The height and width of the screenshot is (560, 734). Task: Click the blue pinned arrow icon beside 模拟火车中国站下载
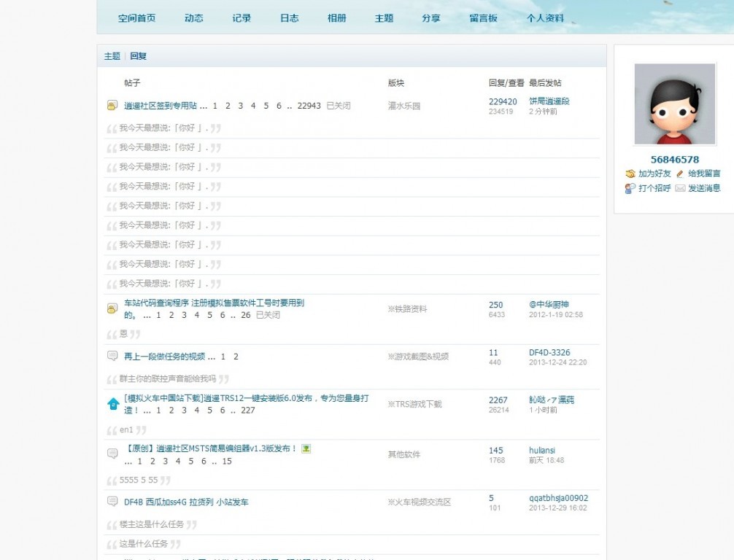point(112,403)
